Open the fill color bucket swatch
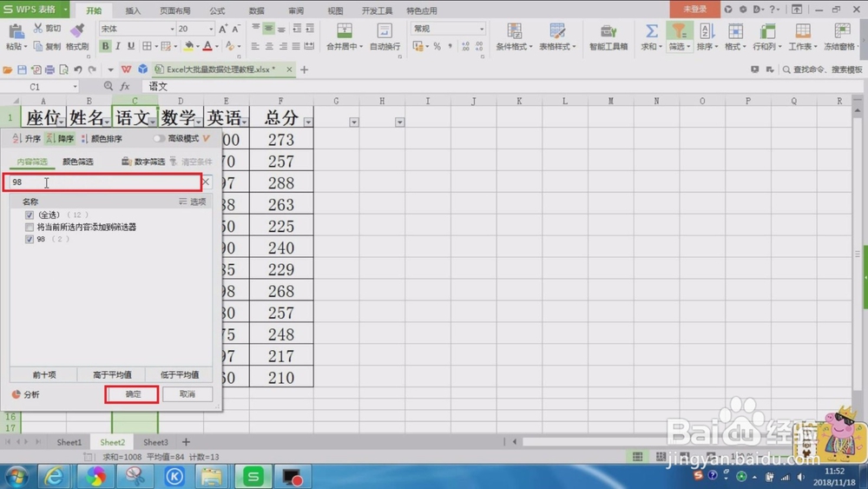Image resolution: width=868 pixels, height=489 pixels. pos(188,47)
